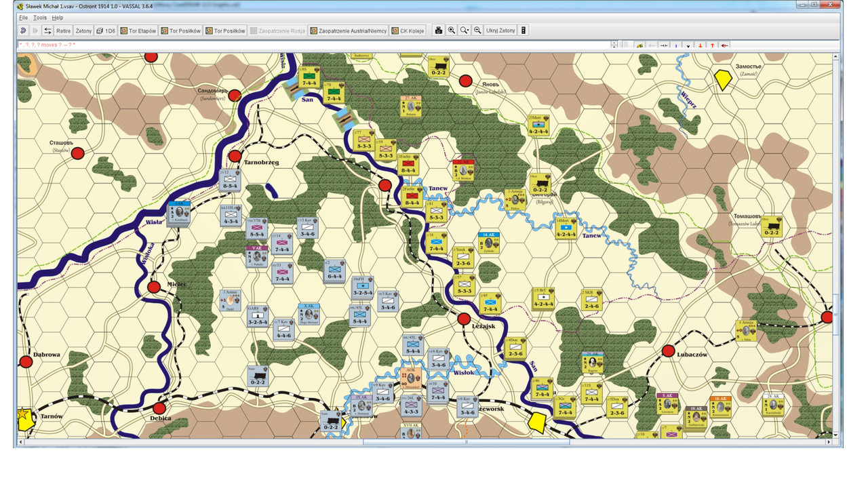
Task: Click the Step forward through logfile icon
Action: pyautogui.click(x=35, y=31)
